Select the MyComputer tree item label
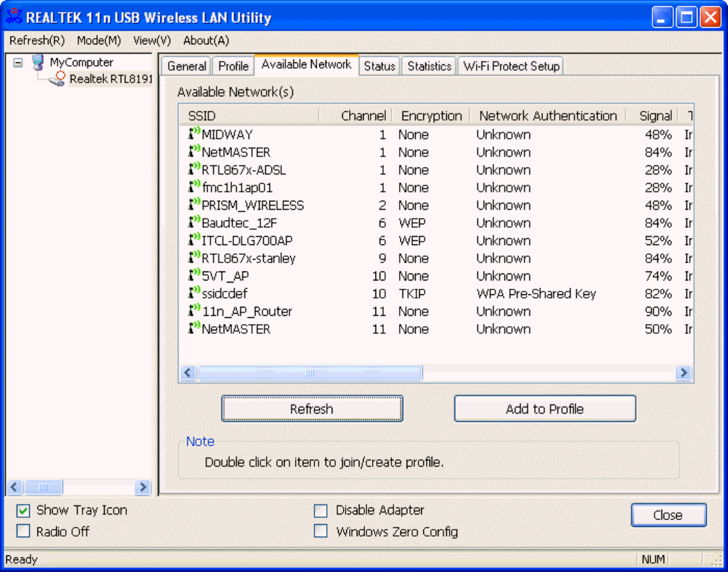This screenshot has width=728, height=572. (x=82, y=62)
